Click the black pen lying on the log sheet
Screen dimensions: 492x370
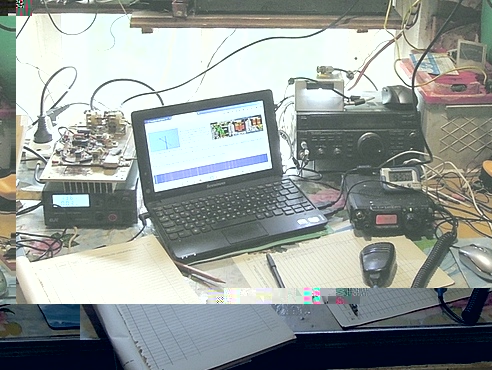[x=276, y=270]
